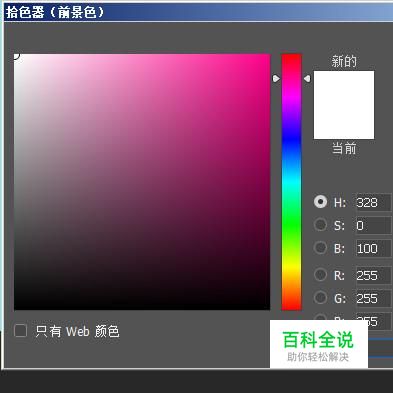Click the R value field showing 255

tap(374, 275)
